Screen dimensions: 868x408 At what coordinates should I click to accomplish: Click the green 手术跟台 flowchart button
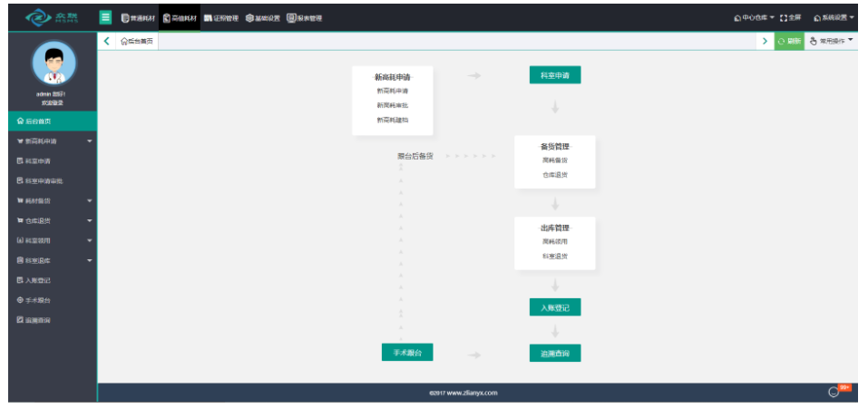click(407, 352)
